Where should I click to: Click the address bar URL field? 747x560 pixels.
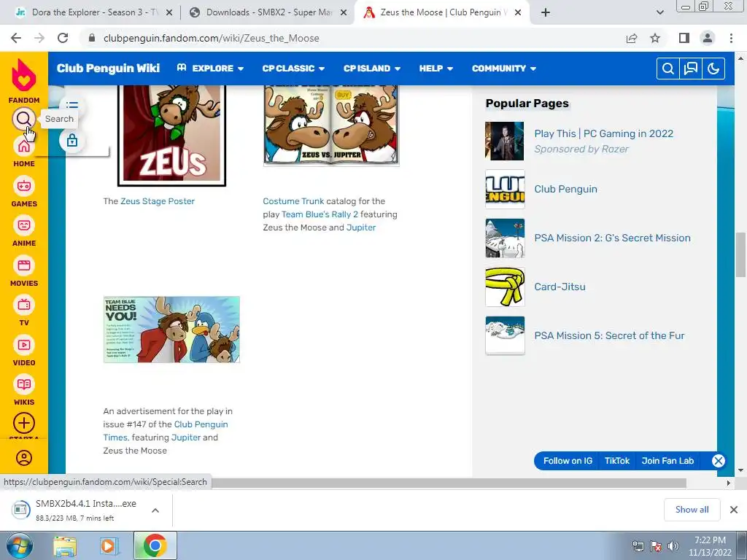coord(352,38)
